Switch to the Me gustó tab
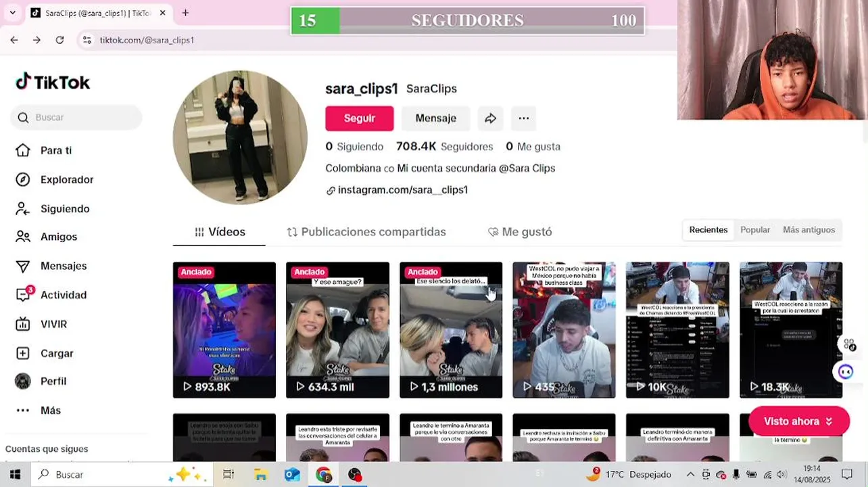The width and height of the screenshot is (868, 487). [520, 232]
